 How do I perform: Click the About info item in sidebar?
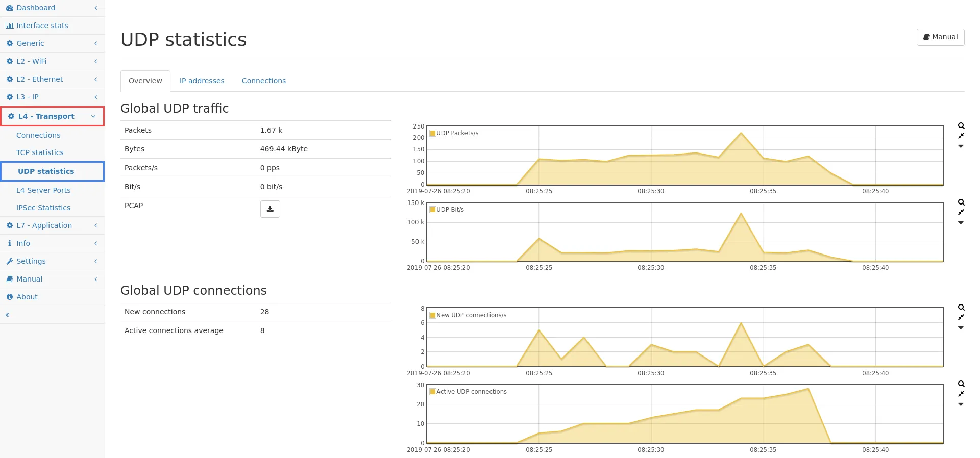[27, 297]
